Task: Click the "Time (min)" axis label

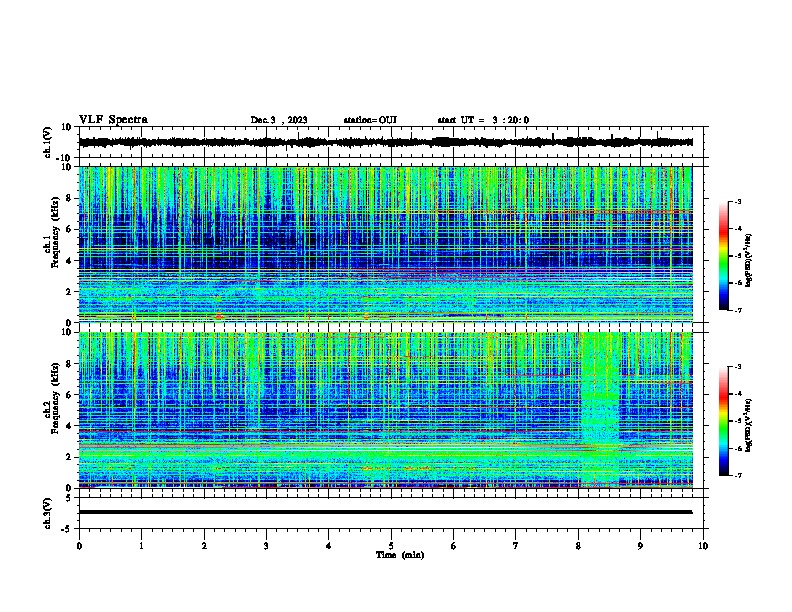Action: tap(400, 555)
